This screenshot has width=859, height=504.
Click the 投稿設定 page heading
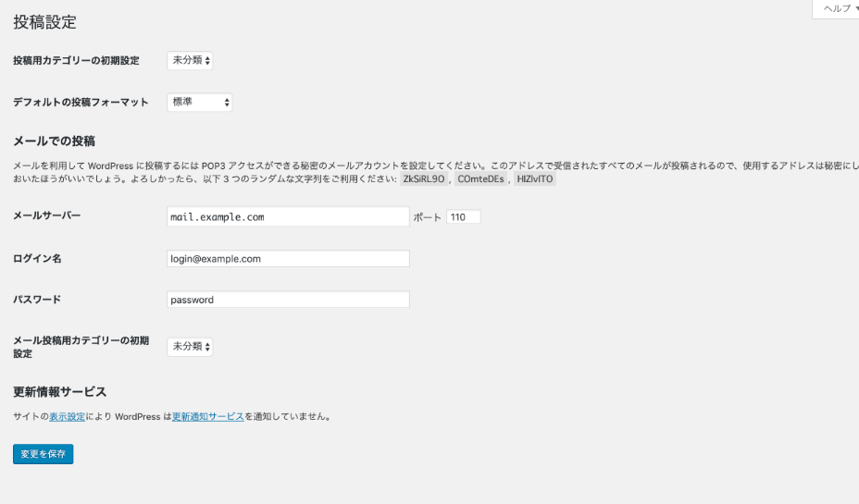[x=44, y=22]
